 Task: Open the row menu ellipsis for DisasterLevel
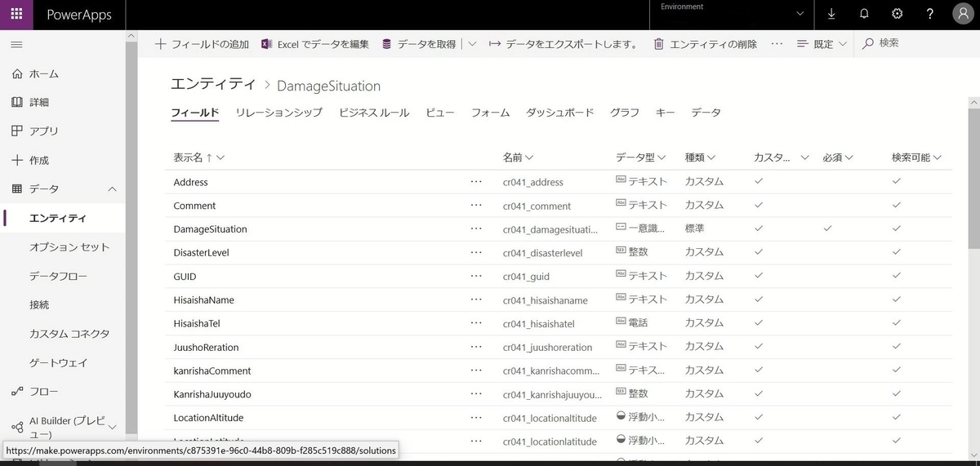[x=476, y=252]
